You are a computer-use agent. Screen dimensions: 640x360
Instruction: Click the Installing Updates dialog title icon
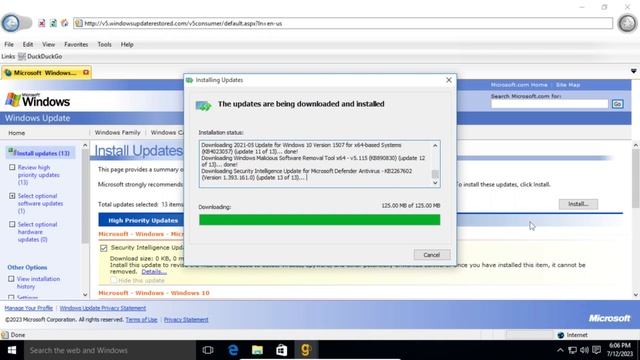click(x=189, y=80)
